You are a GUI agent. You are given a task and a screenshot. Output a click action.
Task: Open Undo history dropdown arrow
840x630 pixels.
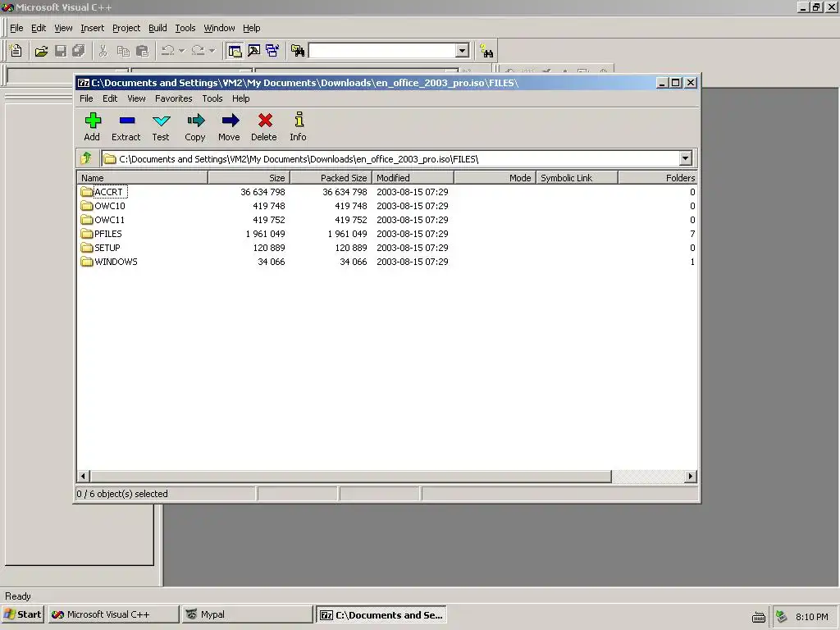(181, 51)
